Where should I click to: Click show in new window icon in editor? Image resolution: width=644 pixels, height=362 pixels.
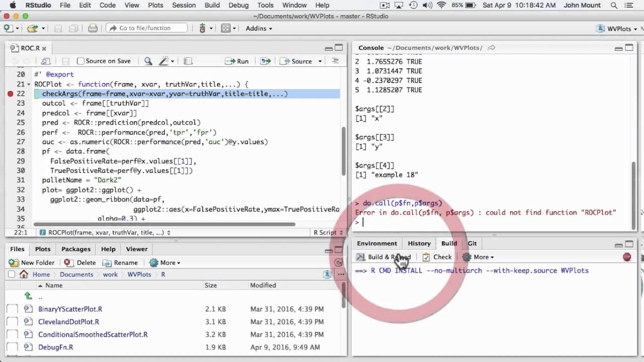(x=46, y=61)
